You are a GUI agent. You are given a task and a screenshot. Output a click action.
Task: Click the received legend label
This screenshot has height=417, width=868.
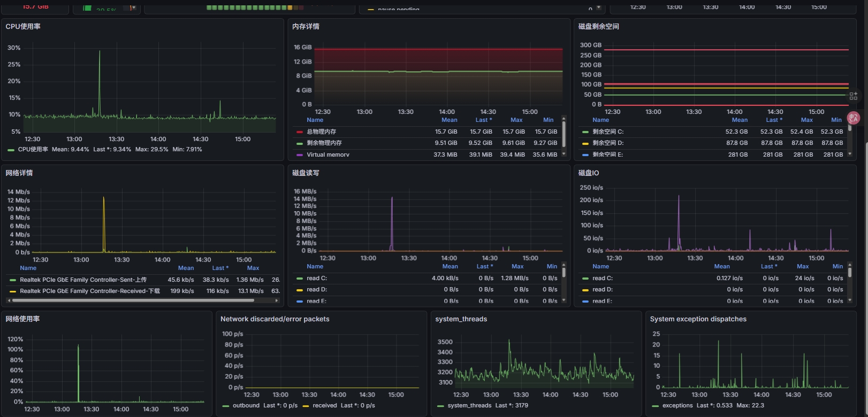pyautogui.click(x=325, y=405)
